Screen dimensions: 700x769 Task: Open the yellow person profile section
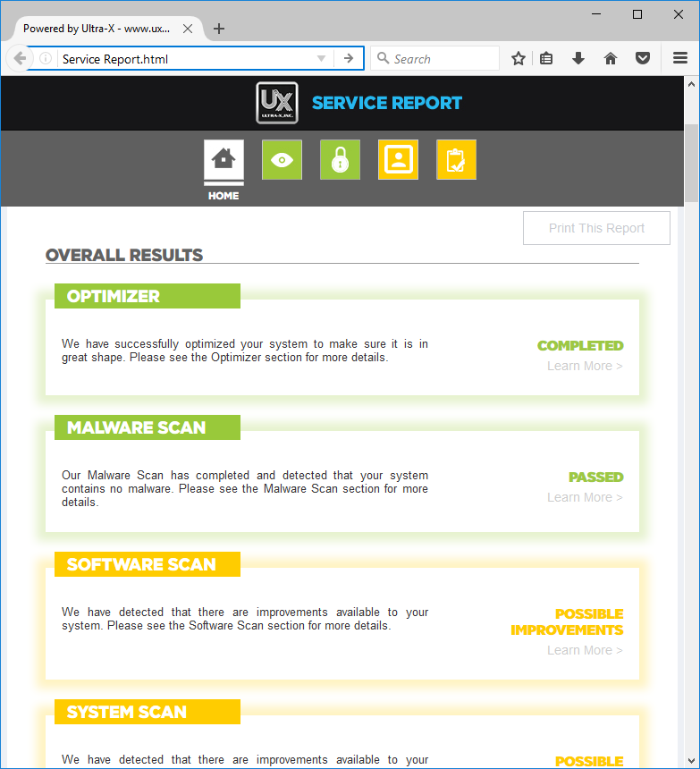tap(398, 160)
